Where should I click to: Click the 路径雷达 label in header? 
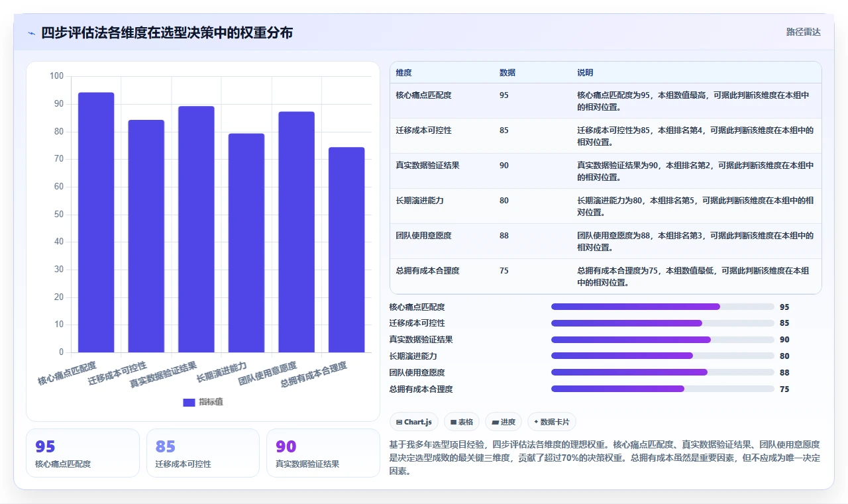coord(803,32)
